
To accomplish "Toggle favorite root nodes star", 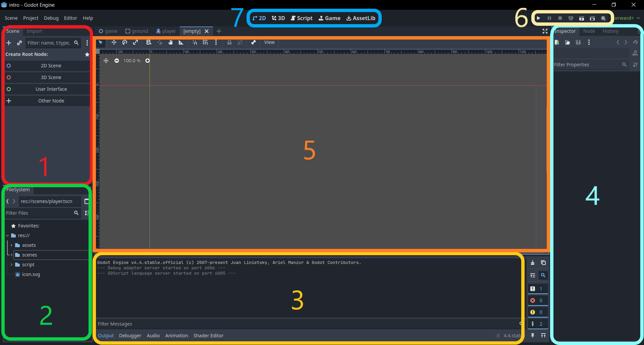I will [87, 54].
